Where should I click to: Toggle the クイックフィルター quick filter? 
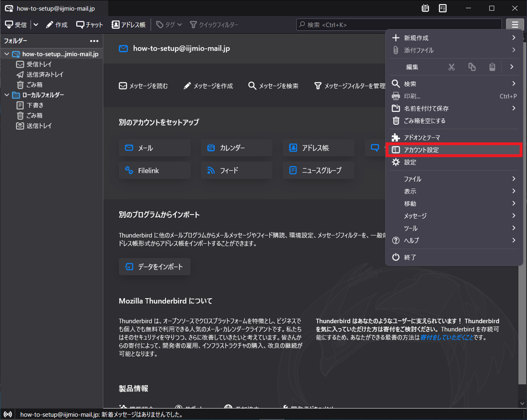click(x=214, y=25)
